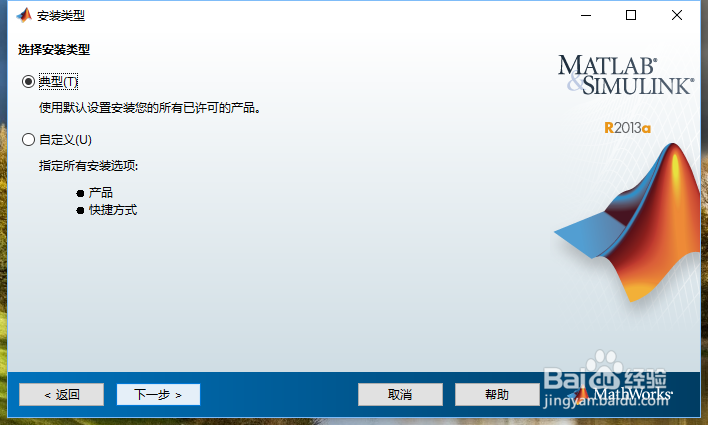This screenshot has height=425, width=708.
Task: Select the 典型(T) radio button
Action: (28, 82)
